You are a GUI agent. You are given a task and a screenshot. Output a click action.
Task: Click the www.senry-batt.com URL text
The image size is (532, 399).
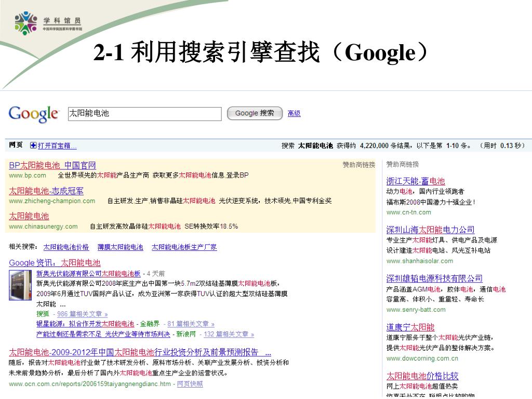click(x=416, y=310)
